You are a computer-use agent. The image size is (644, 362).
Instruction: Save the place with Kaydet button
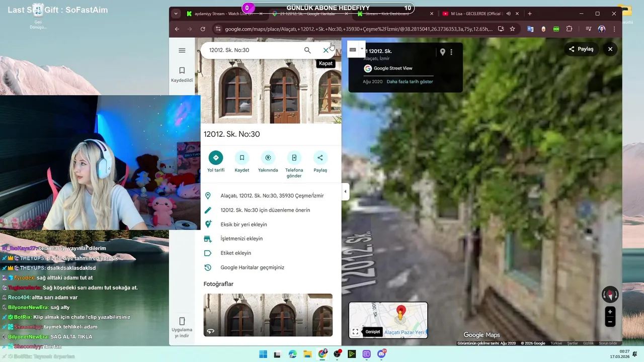(x=242, y=162)
